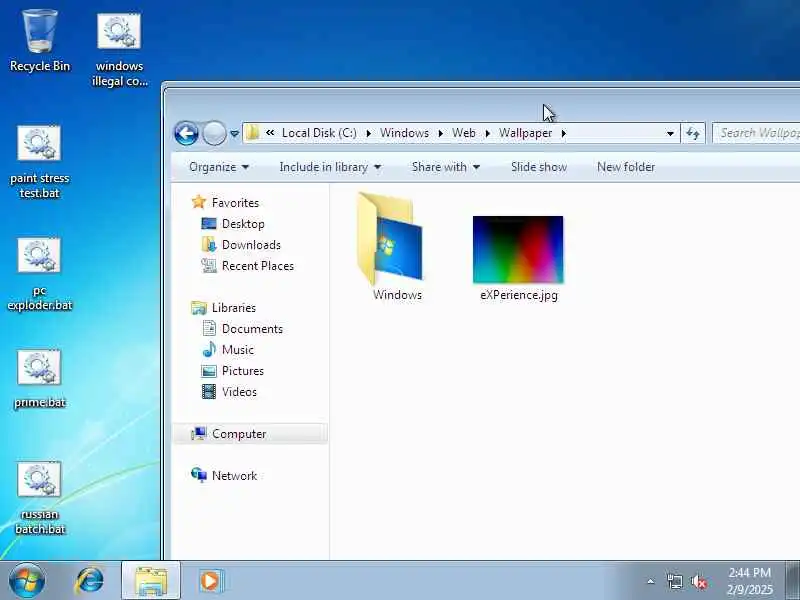Expand the arrow after Local Disk (C:)

(368, 133)
